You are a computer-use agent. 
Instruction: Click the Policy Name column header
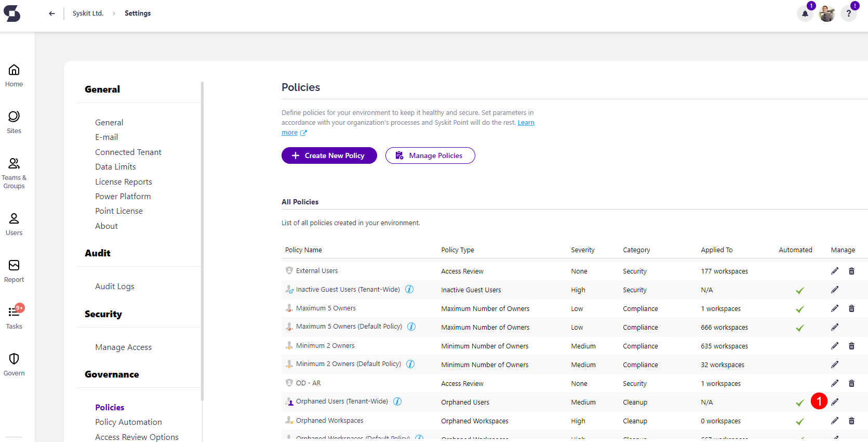point(303,250)
